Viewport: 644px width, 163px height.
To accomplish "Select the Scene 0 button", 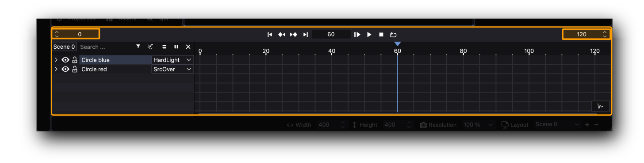I will click(64, 47).
